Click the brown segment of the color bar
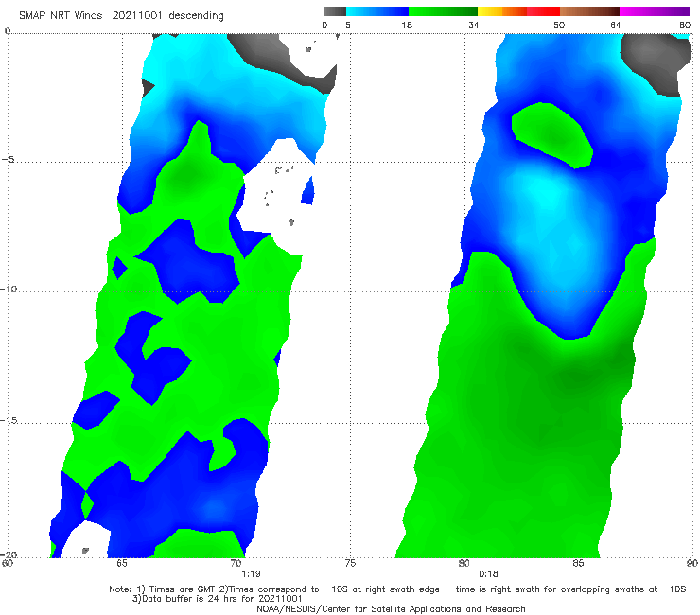 point(589,11)
